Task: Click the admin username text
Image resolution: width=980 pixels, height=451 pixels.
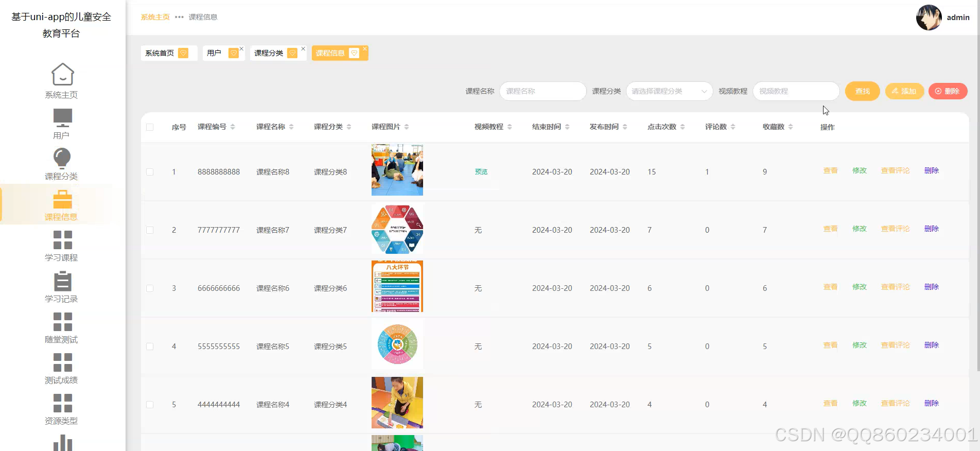Action: pyautogui.click(x=958, y=18)
